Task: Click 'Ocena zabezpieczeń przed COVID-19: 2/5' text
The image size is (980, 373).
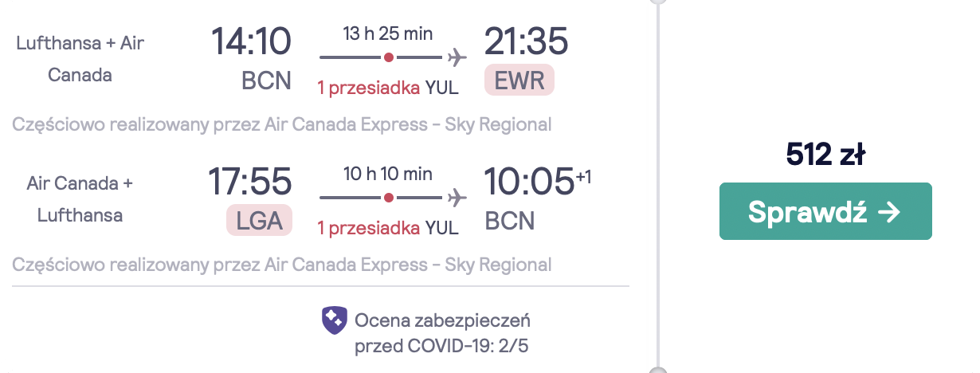Action: coord(444,334)
